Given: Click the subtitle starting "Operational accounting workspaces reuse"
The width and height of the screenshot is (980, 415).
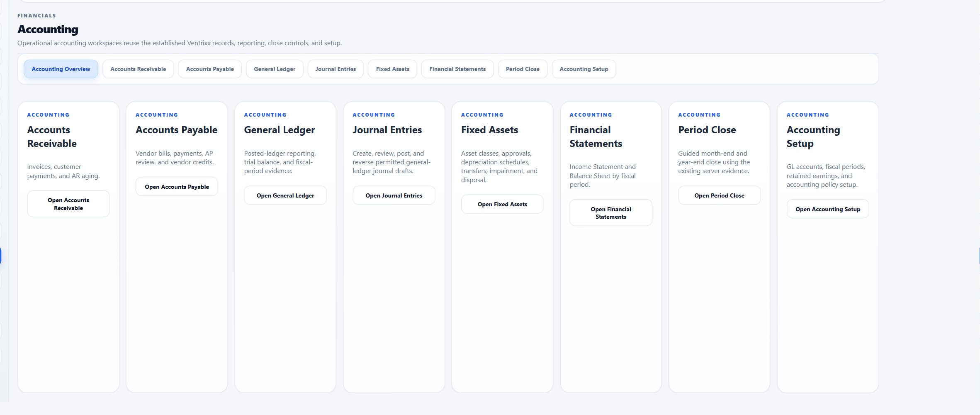Looking at the screenshot, I should 180,43.
